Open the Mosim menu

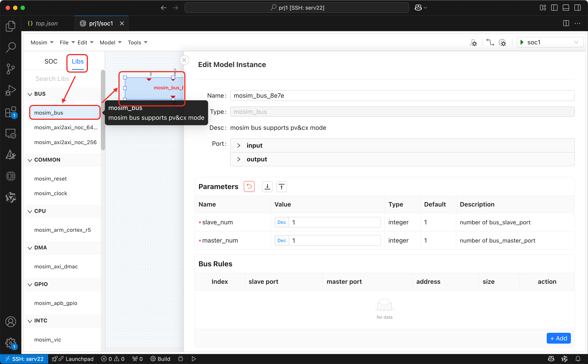click(x=42, y=42)
